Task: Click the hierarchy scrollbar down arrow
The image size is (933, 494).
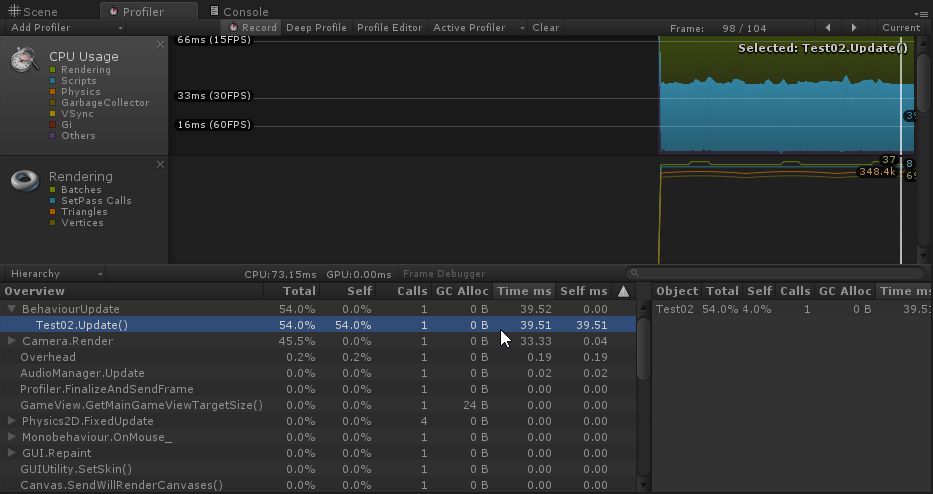Action: (643, 485)
